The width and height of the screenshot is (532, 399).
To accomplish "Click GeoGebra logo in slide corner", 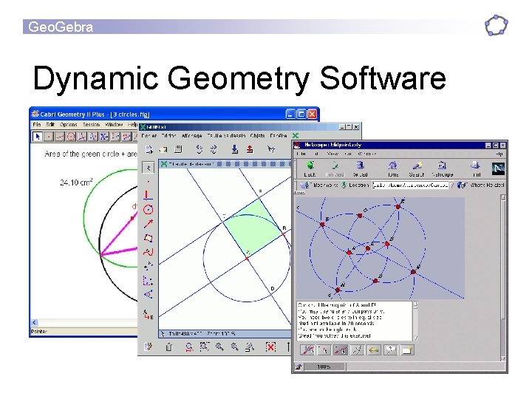I will (496, 25).
